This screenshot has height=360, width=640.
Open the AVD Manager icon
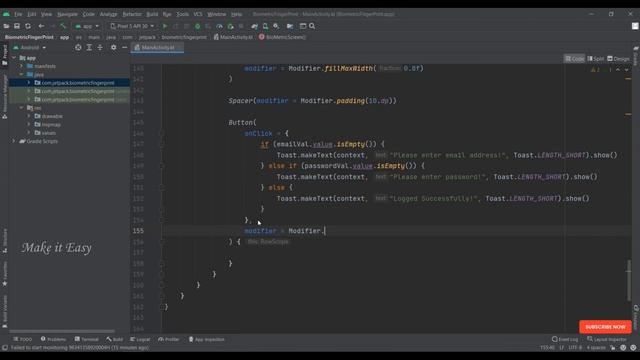(265, 26)
